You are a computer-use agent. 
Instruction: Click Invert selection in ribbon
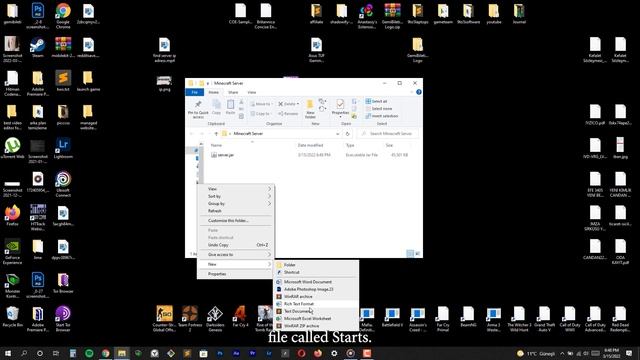(382, 116)
